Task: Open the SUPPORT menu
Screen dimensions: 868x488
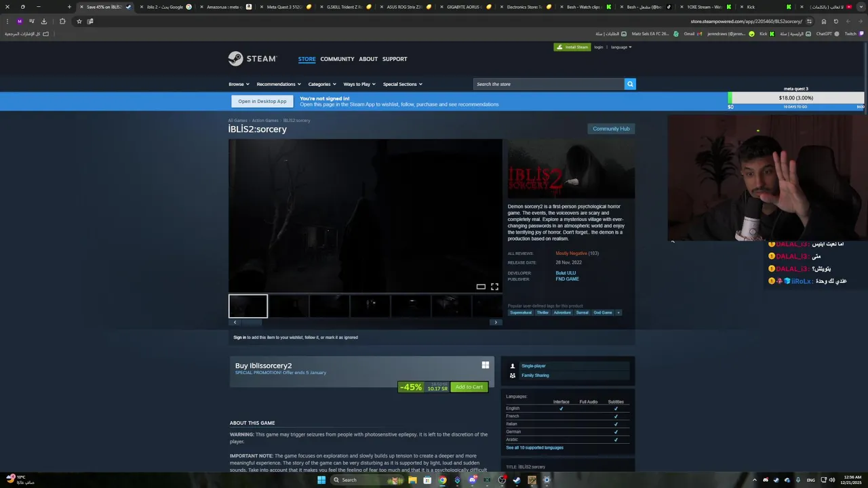Action: [x=395, y=59]
